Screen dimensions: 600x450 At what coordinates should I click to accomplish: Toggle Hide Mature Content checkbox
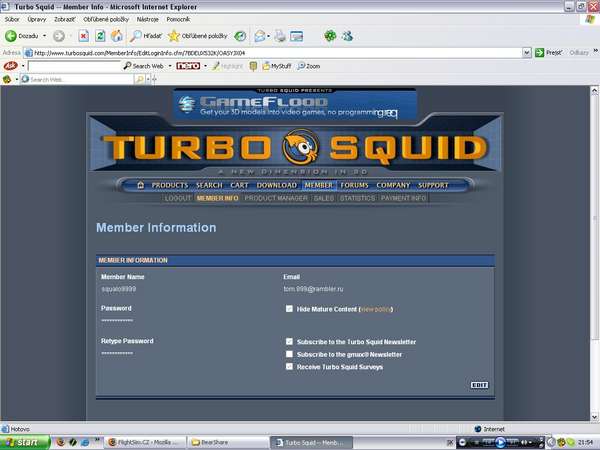[289, 308]
